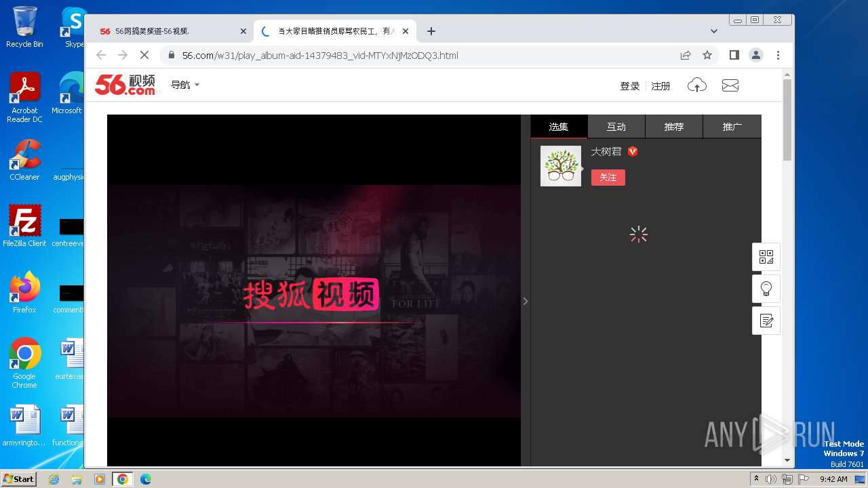This screenshot has height=488, width=868.
Task: Open CCleaner desktop shortcut
Action: (24, 160)
